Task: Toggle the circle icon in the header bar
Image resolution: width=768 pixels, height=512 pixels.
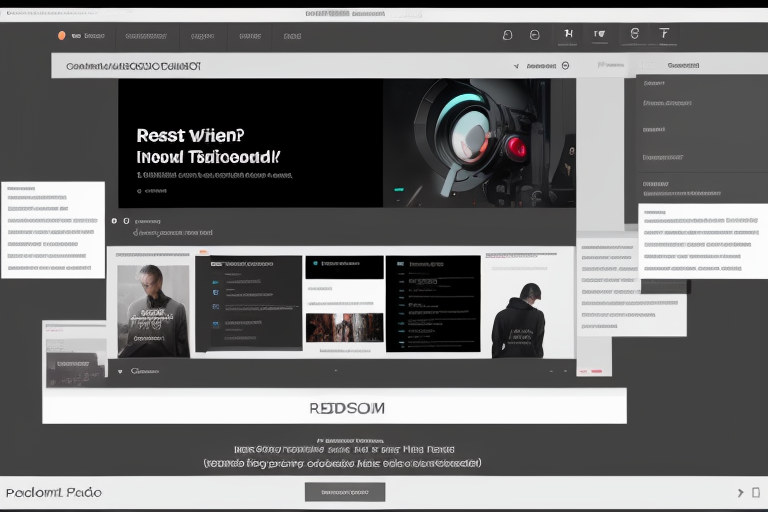Action: [565, 65]
